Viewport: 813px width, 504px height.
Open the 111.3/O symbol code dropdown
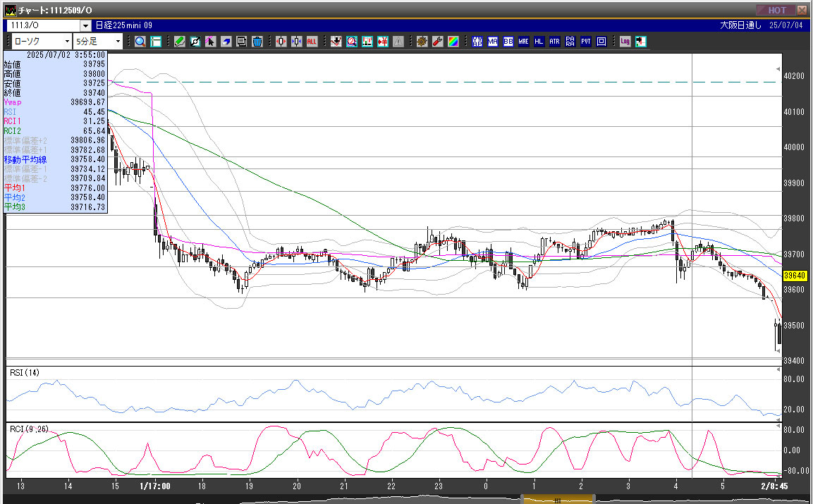coord(85,25)
